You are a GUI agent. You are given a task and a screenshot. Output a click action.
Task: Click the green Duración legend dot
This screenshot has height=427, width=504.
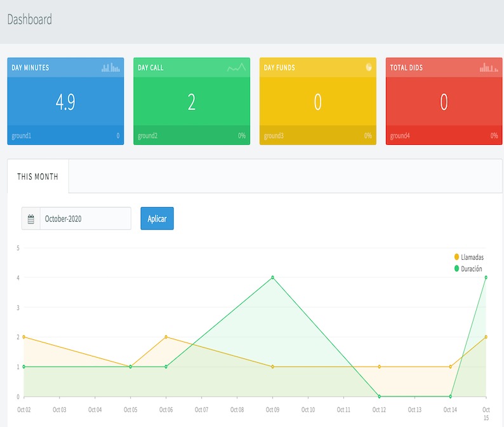[456, 269]
